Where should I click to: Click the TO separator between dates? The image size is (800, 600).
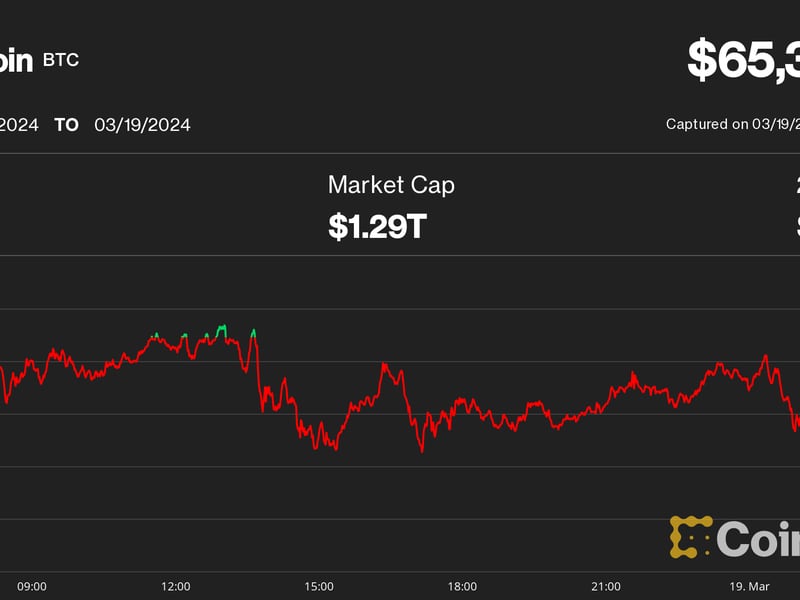point(65,124)
